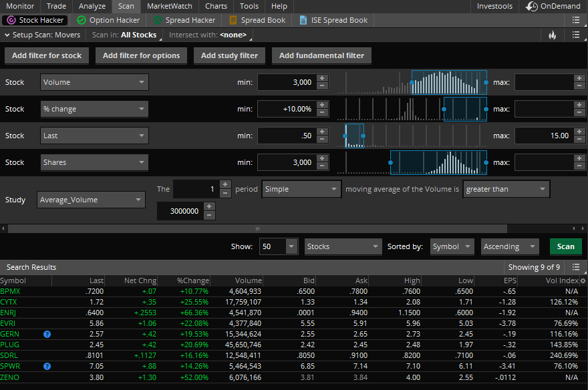Screen dimensions: 588x390
Task: Switch to the Spread Hacker tool
Action: 184,20
